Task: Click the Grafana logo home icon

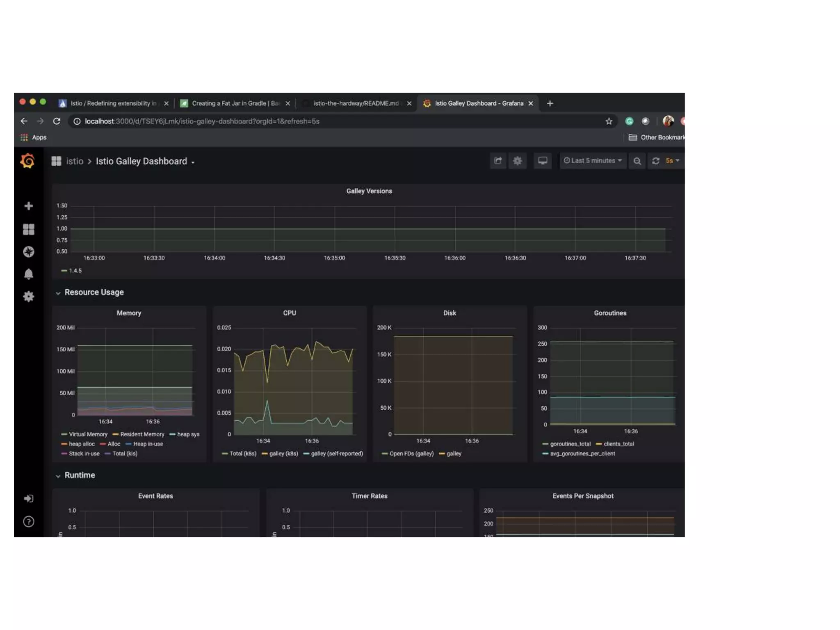Action: click(x=28, y=161)
